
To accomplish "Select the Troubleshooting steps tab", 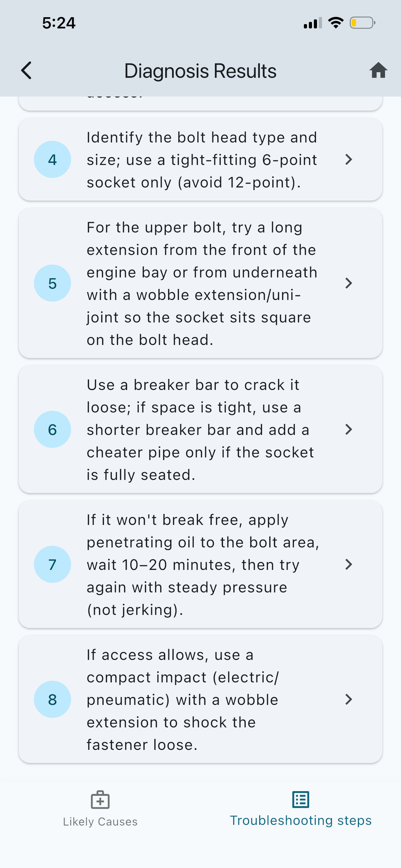I will (300, 821).
